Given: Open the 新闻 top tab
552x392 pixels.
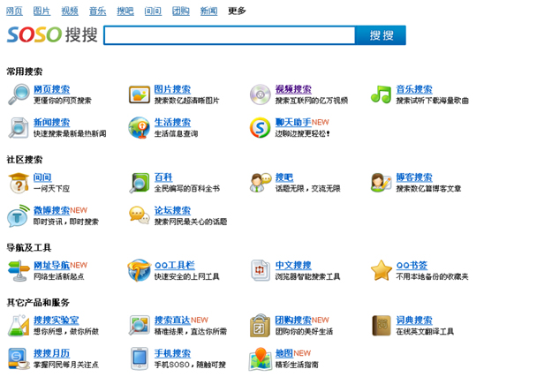Looking at the screenshot, I should coord(208,11).
